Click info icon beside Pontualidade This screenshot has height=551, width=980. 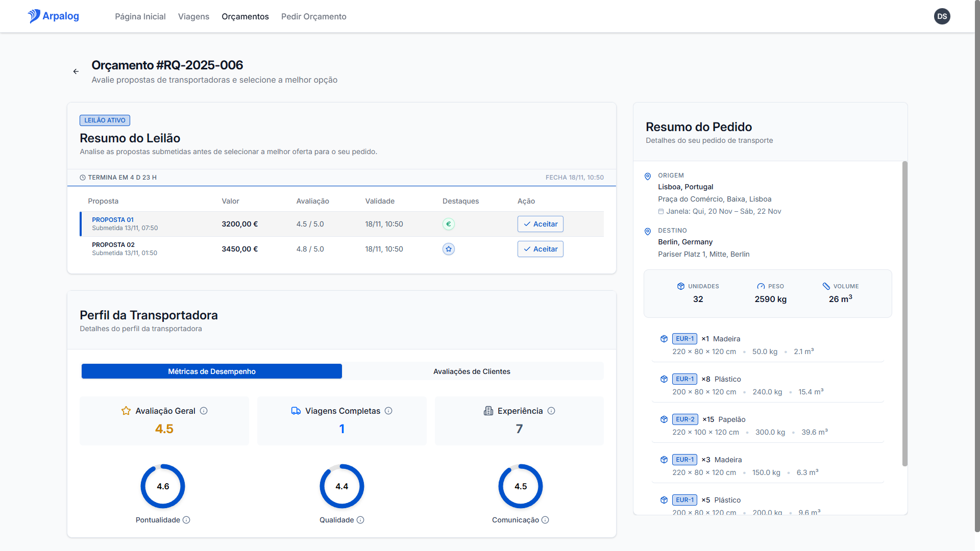pos(186,520)
